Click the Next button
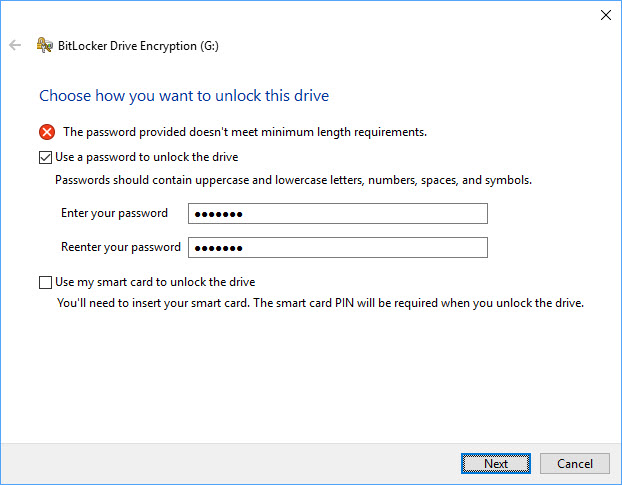Image resolution: width=622 pixels, height=485 pixels. (x=496, y=464)
